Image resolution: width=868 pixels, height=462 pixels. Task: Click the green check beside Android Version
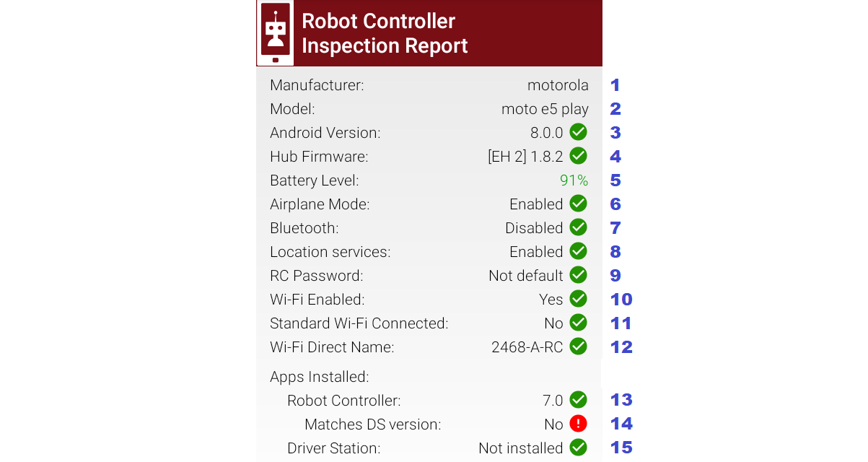[578, 132]
